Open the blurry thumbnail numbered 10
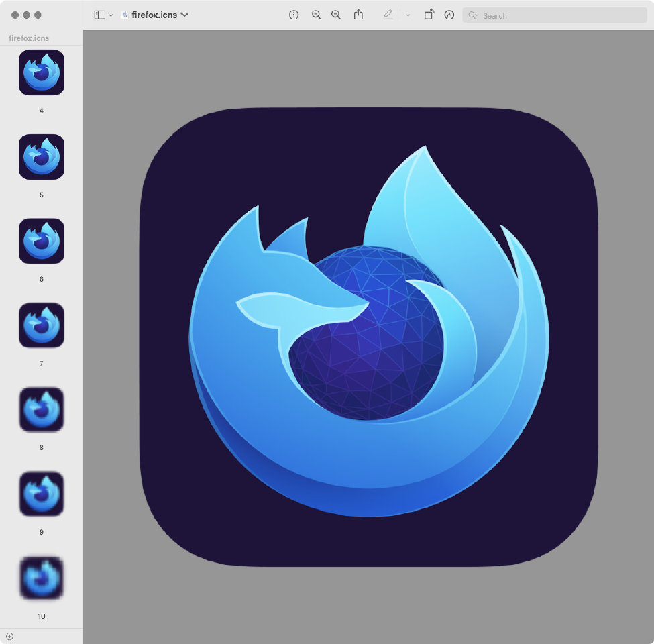This screenshot has height=644, width=654. pyautogui.click(x=42, y=578)
